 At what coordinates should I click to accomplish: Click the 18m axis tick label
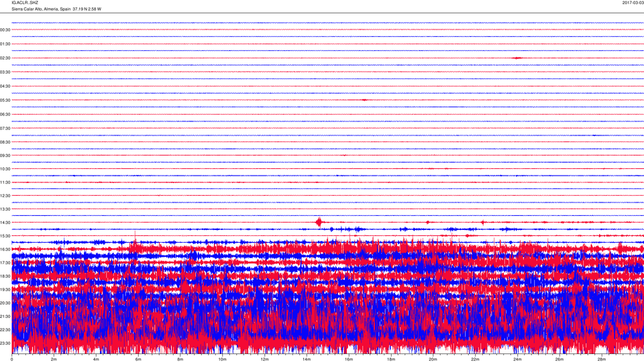(x=391, y=359)
